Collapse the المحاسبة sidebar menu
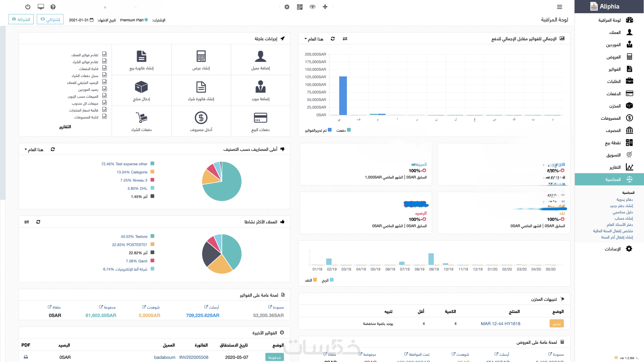644x362 pixels. [x=609, y=179]
